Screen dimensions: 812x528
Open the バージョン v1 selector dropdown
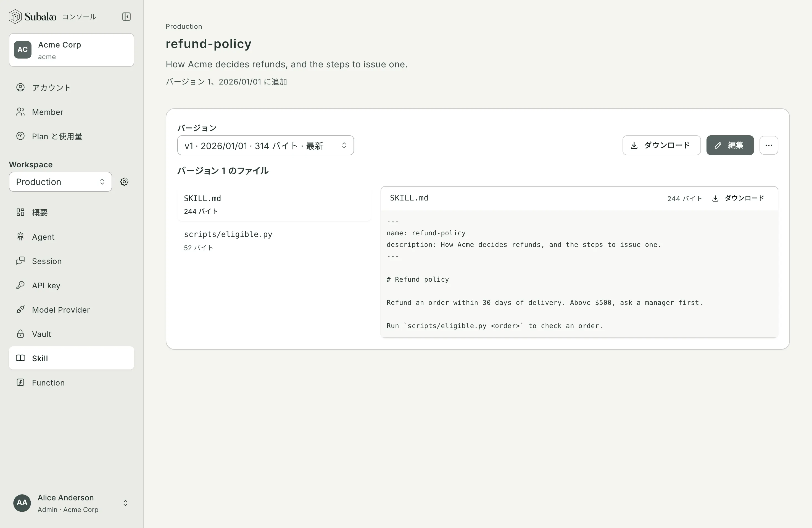click(265, 145)
